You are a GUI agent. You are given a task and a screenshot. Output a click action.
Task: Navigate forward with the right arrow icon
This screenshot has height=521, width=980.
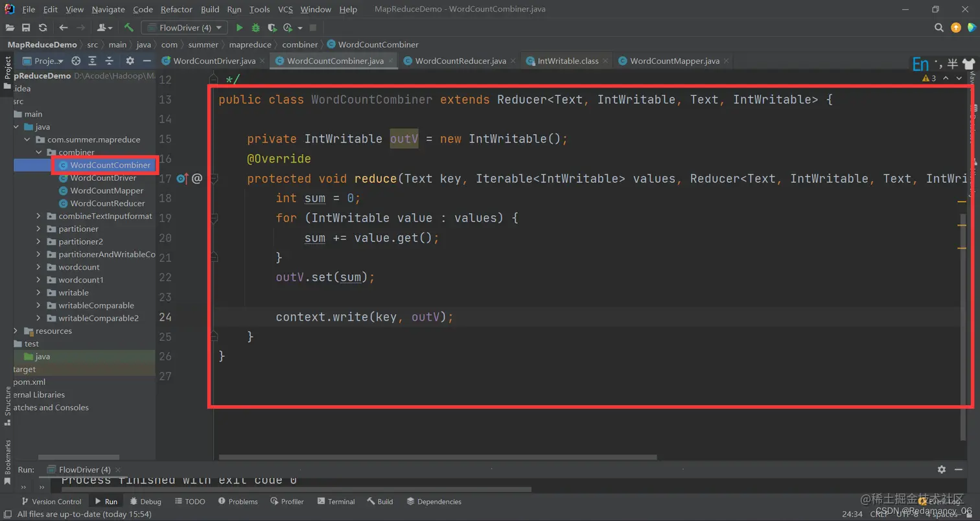(x=80, y=28)
